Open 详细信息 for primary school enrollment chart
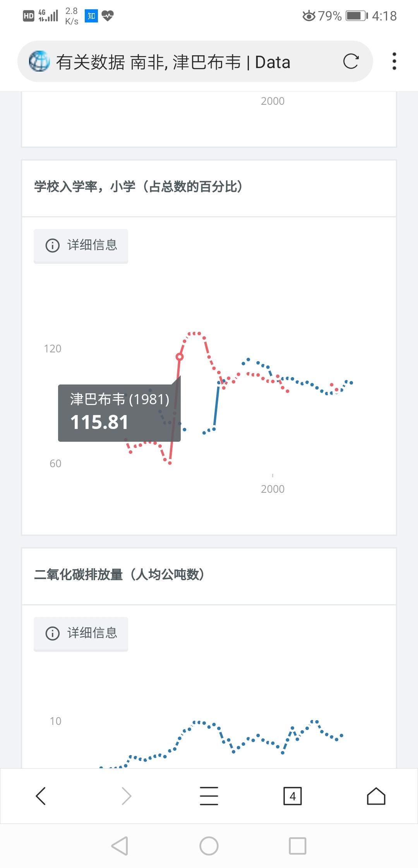This screenshot has width=418, height=868. click(81, 246)
